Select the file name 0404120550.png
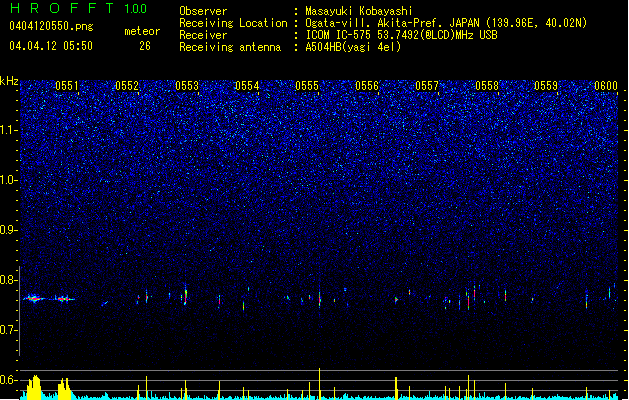This screenshot has height=400, width=629. pyautogui.click(x=51, y=26)
